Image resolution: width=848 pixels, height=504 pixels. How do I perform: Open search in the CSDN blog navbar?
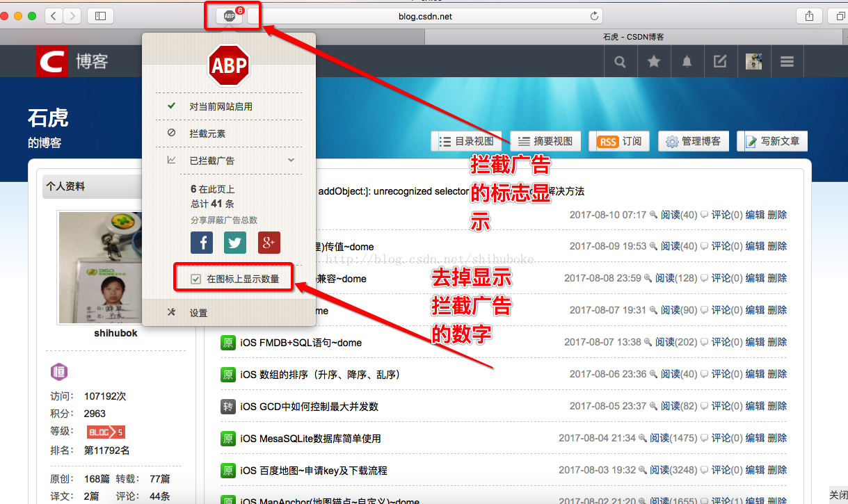[x=620, y=61]
